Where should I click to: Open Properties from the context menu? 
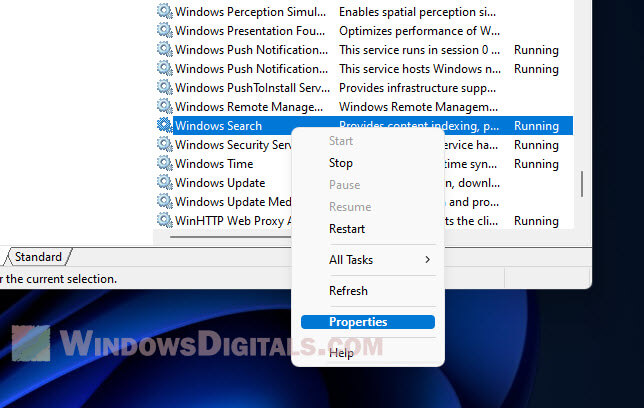[368, 322]
